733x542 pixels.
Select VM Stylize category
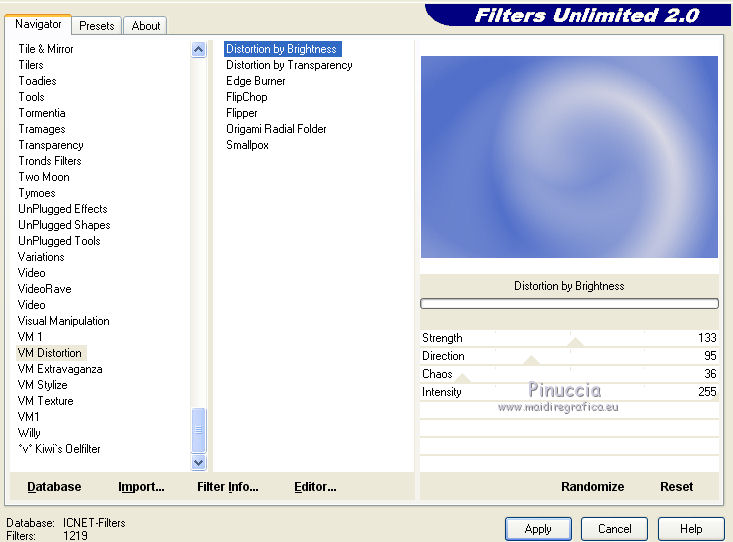click(x=43, y=385)
